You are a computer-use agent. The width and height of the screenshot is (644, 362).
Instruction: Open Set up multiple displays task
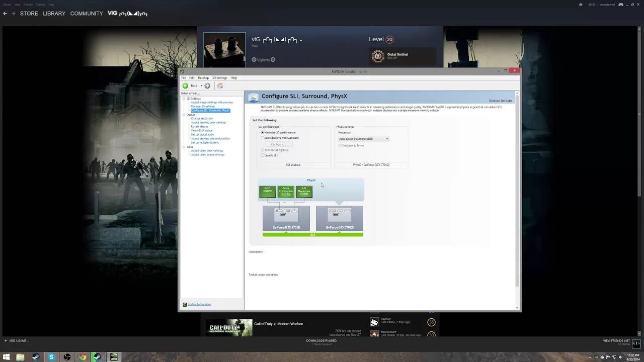pyautogui.click(x=205, y=143)
